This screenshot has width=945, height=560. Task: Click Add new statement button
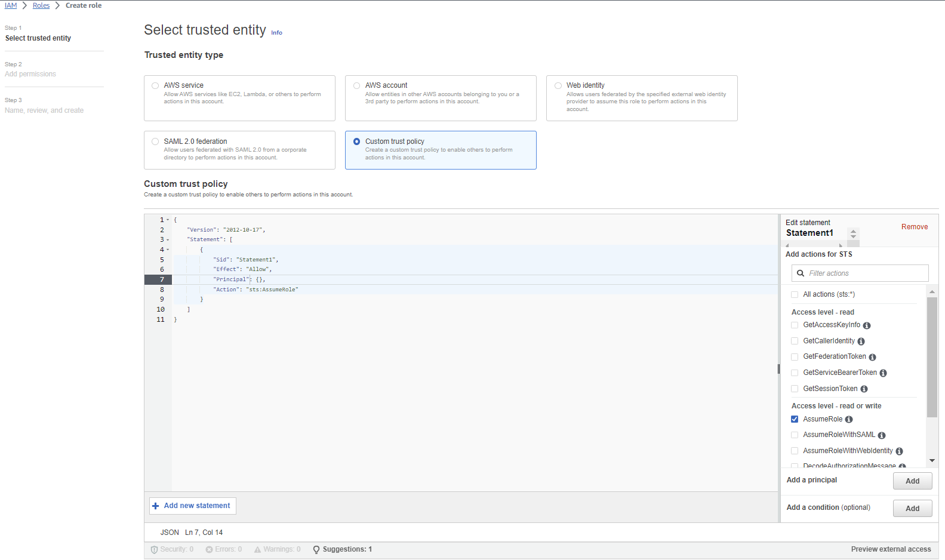[192, 506]
